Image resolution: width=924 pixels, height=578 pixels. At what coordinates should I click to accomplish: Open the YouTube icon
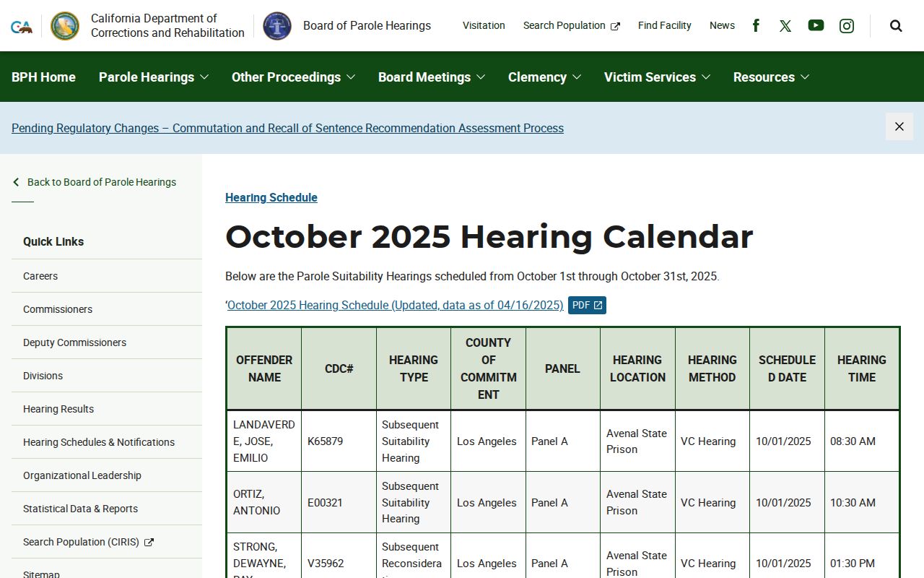click(816, 25)
